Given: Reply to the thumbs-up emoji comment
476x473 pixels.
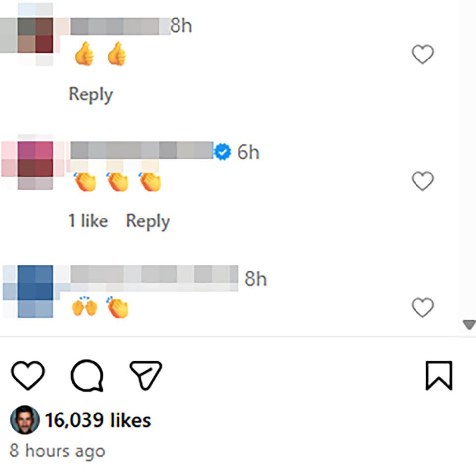Looking at the screenshot, I should tap(91, 94).
